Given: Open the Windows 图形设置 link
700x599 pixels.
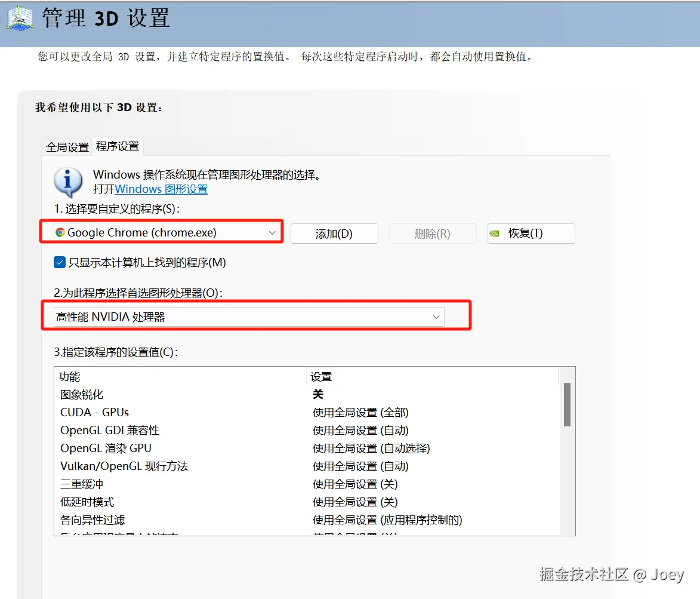Looking at the screenshot, I should [x=161, y=189].
